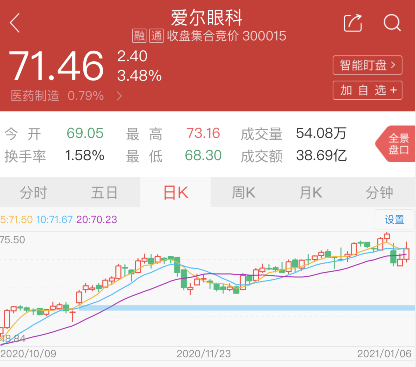Open 智能盯盘 smart monitoring
This screenshot has height=367, width=416.
click(x=368, y=65)
